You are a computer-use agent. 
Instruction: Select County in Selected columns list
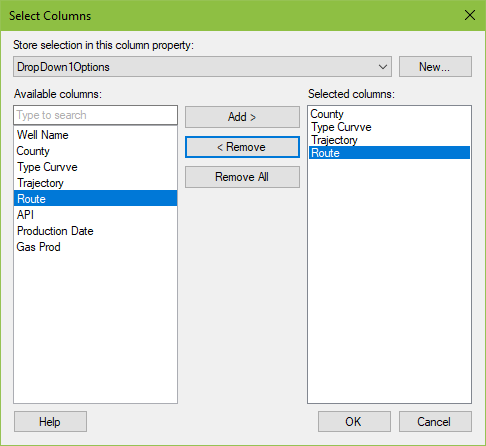point(389,114)
